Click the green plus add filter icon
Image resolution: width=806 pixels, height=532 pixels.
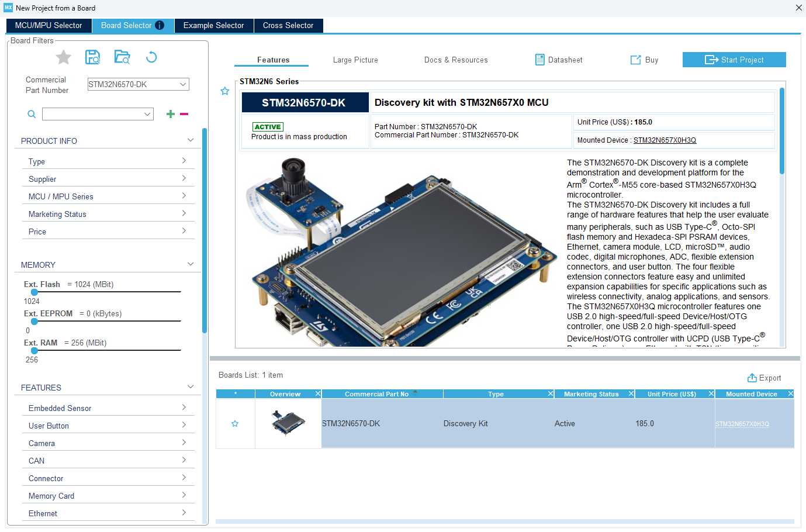pyautogui.click(x=171, y=114)
